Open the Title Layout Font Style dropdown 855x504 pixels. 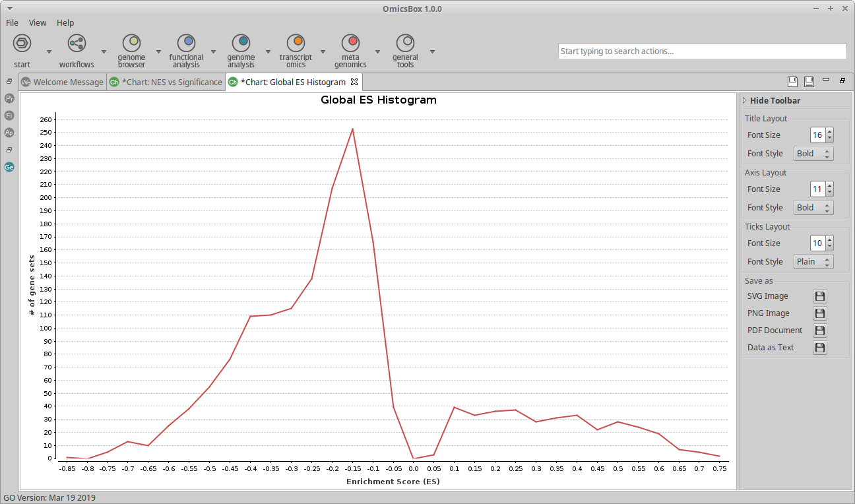pos(813,154)
